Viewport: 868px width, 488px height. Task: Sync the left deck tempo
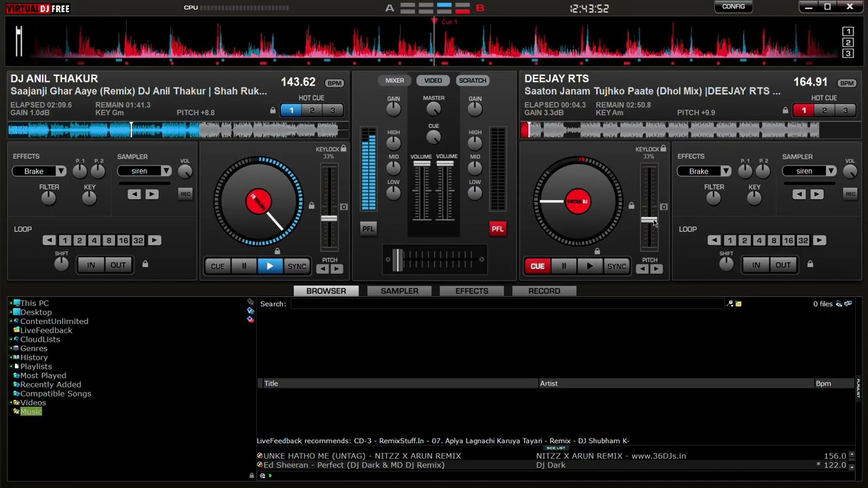coord(296,266)
